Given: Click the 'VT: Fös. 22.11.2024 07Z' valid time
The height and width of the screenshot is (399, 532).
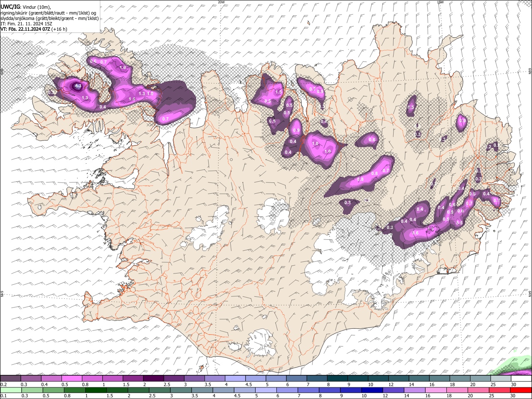Looking at the screenshot, I should pos(25,29).
